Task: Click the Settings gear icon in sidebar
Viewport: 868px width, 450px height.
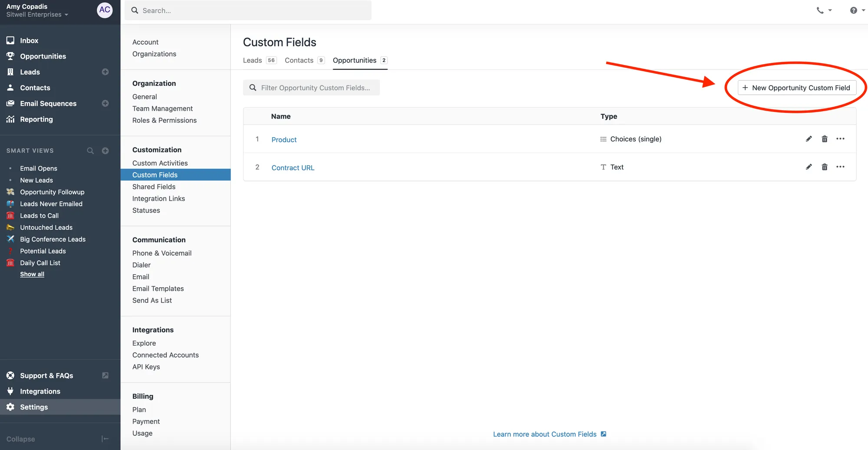Action: tap(10, 407)
